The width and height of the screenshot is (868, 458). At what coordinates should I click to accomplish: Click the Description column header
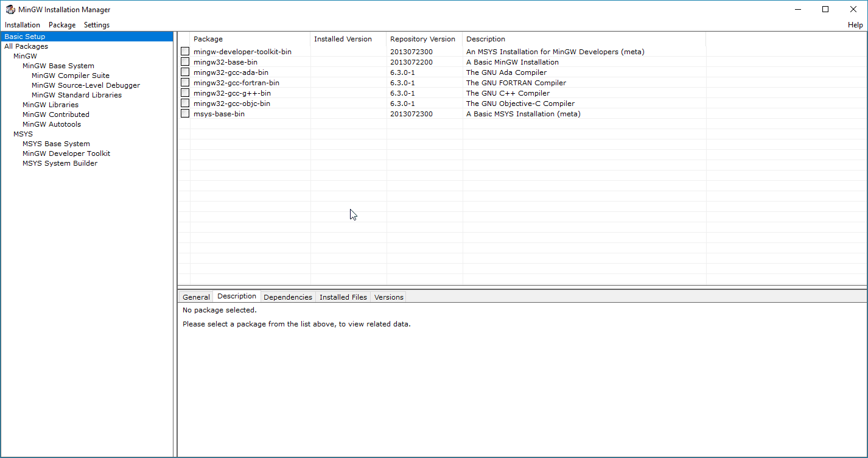point(584,39)
